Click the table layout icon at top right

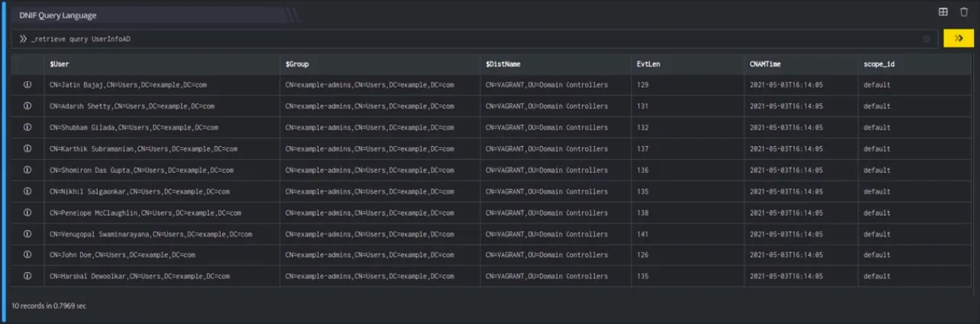pos(943,12)
